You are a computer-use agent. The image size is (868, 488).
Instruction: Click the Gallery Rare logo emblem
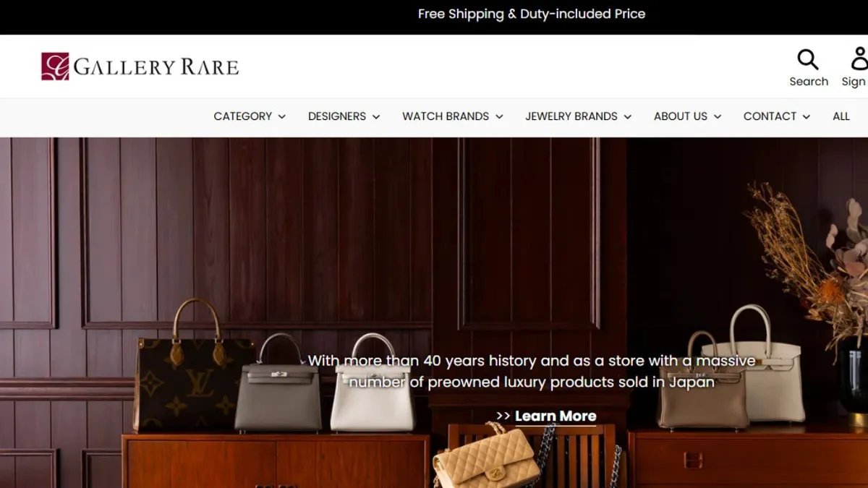pyautogui.click(x=55, y=67)
